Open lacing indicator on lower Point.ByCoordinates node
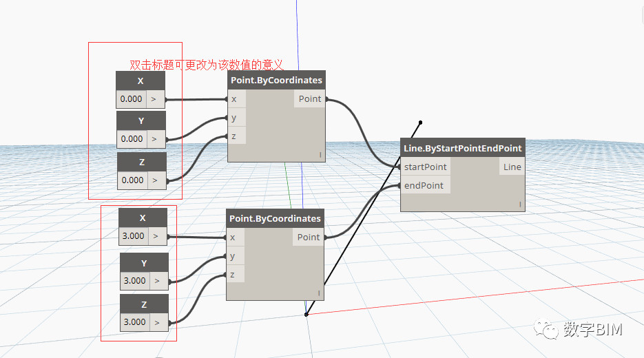644x358 pixels. coord(319,293)
